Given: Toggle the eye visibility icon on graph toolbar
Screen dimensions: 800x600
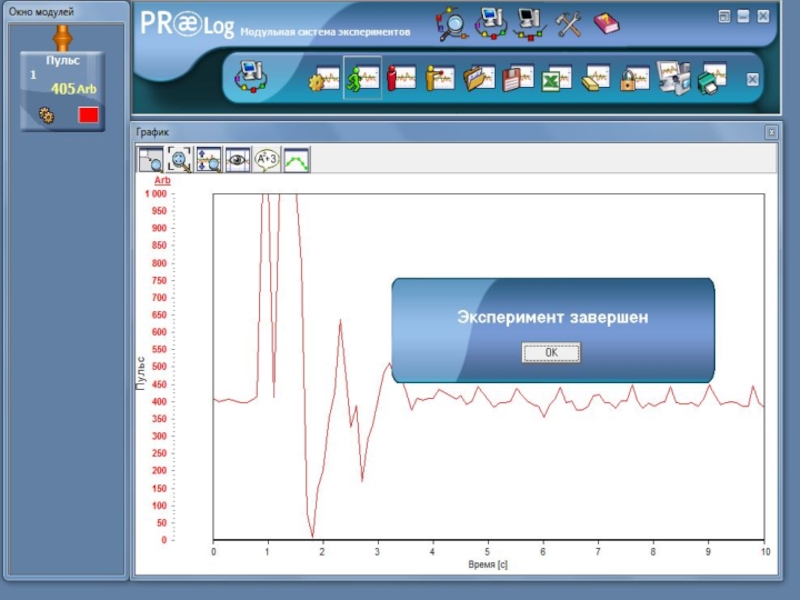Looking at the screenshot, I should coord(238,159).
